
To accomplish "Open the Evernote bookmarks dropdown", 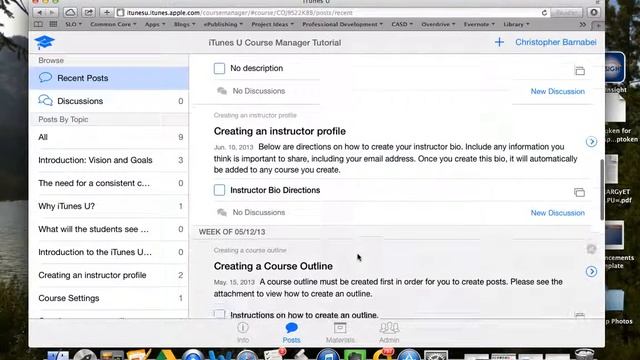I will (x=479, y=24).
